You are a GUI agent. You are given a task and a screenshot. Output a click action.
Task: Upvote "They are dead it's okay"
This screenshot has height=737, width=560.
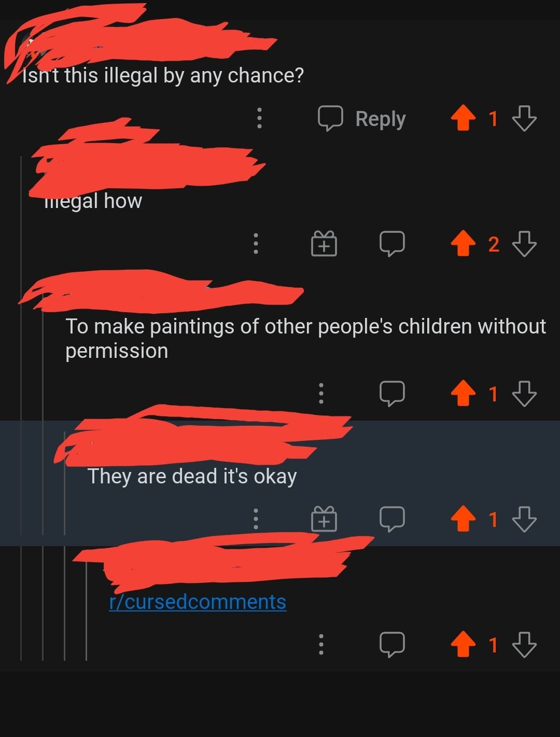point(463,519)
